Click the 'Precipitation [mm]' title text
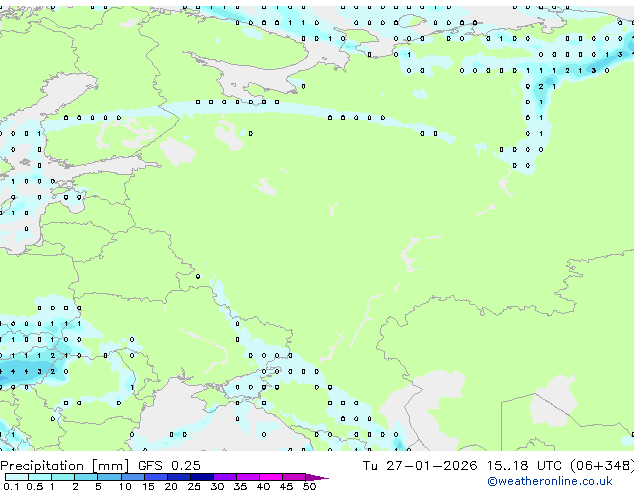This screenshot has width=634, height=490. click(x=64, y=466)
